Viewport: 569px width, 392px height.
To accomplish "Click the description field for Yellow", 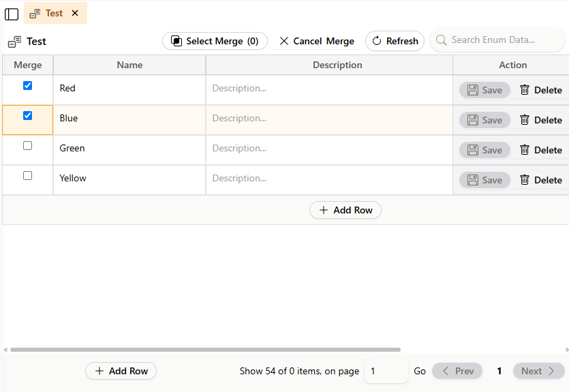I will point(329,179).
